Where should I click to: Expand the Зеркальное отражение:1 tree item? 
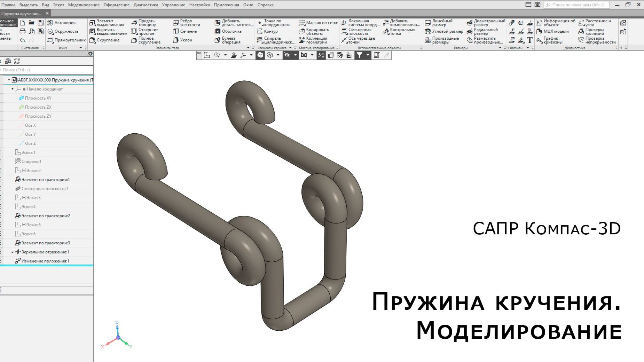click(x=11, y=252)
